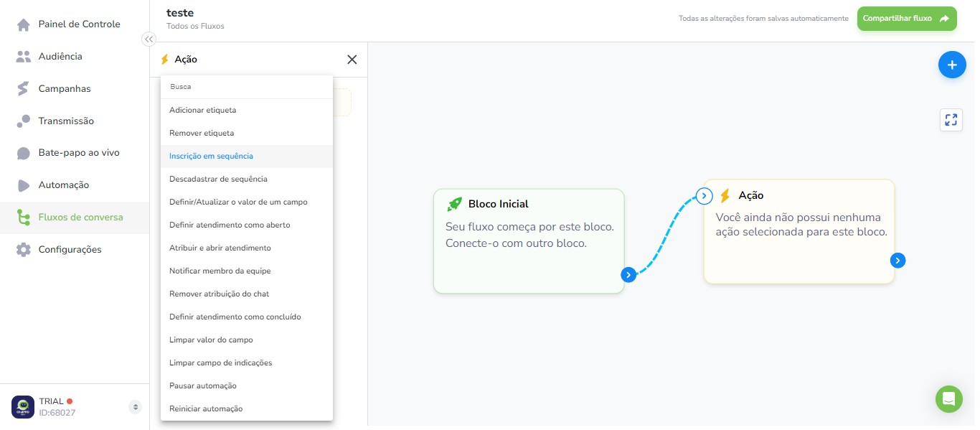Click the Bloco Inicial output connector arrow
This screenshot has height=430, width=980.
point(628,275)
